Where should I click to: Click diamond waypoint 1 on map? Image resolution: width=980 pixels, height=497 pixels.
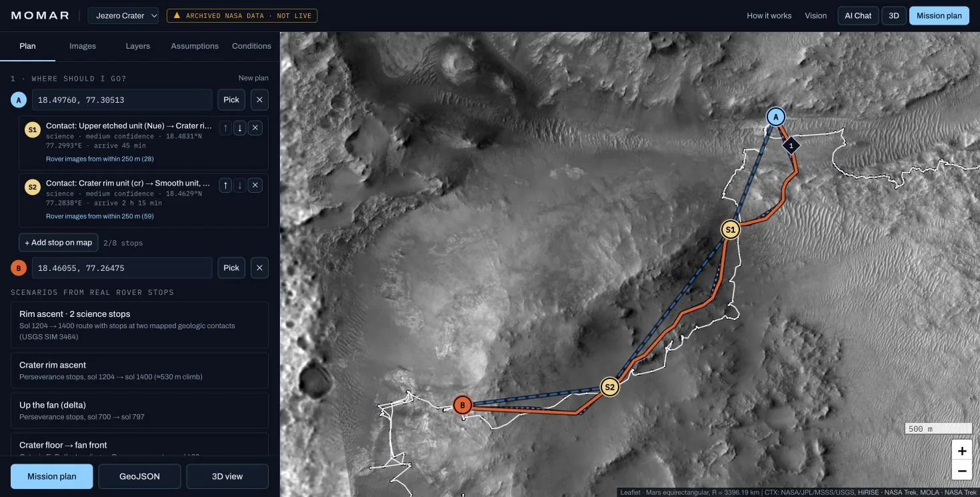tap(791, 145)
